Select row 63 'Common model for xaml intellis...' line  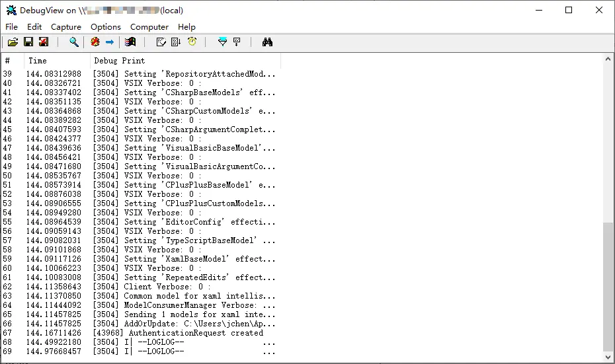click(x=140, y=296)
